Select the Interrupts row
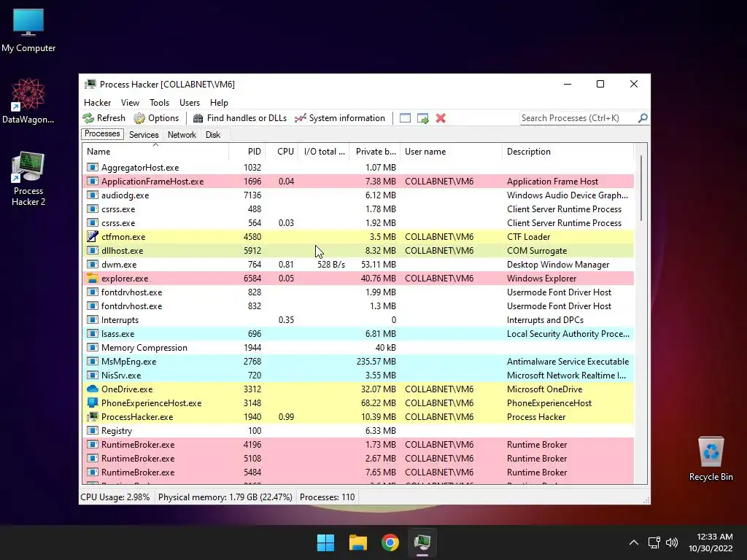 (358, 320)
